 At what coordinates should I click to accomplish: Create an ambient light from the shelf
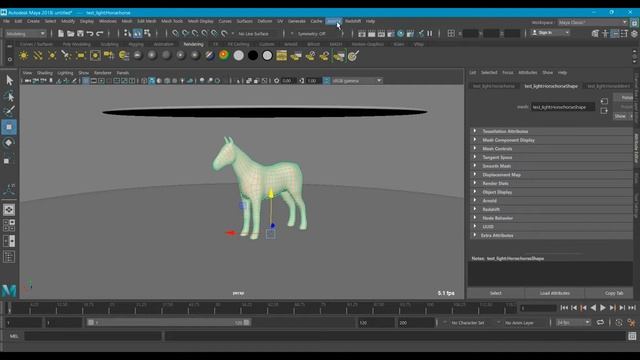[x=24, y=55]
